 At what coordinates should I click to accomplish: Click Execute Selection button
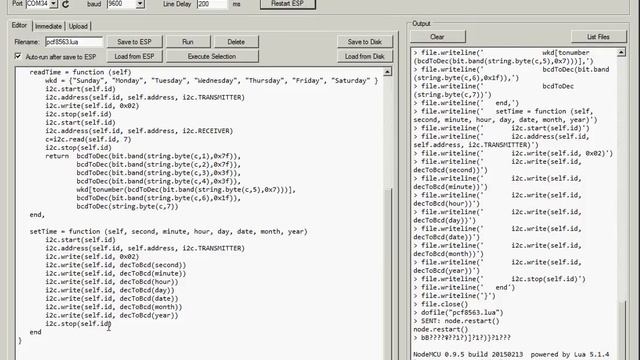(x=212, y=56)
